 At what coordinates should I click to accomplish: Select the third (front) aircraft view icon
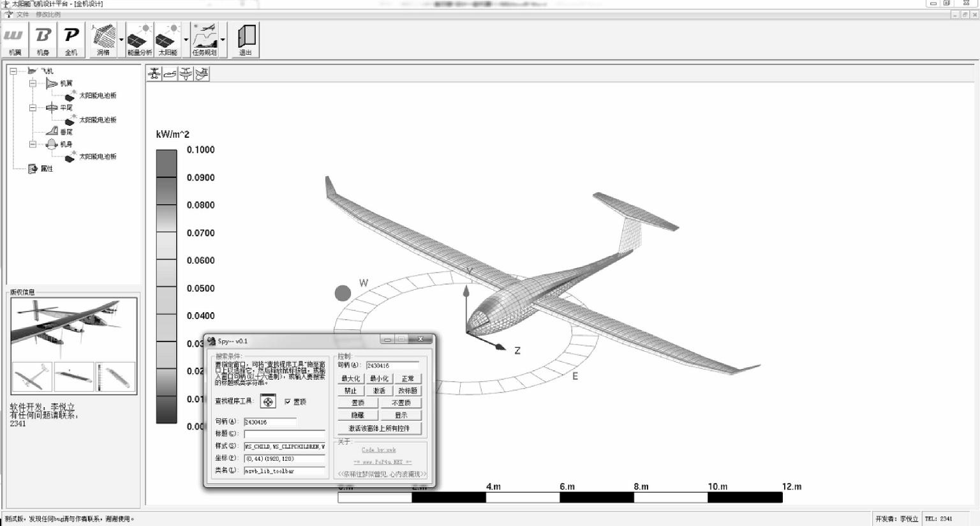[x=186, y=74]
